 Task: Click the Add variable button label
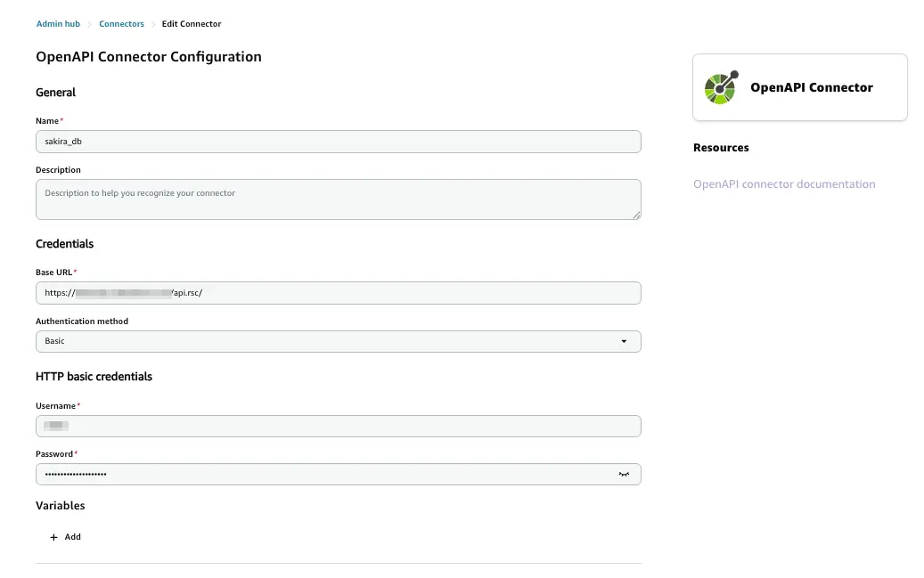(73, 537)
